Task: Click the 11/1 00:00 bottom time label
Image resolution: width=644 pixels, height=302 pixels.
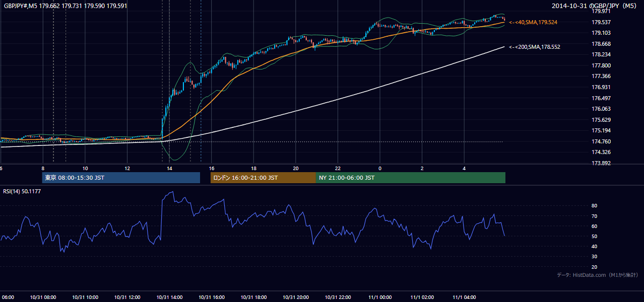Action: (x=380, y=297)
